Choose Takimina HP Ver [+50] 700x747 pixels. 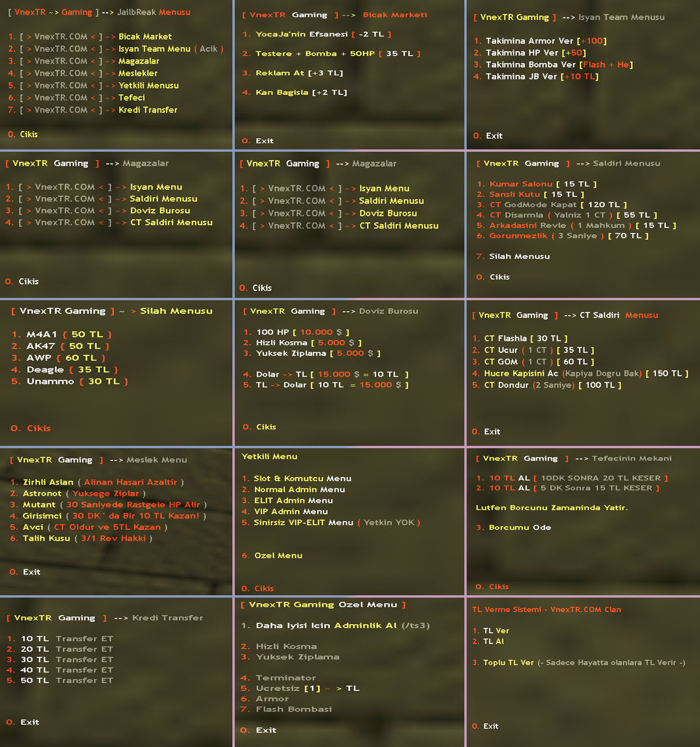click(530, 53)
